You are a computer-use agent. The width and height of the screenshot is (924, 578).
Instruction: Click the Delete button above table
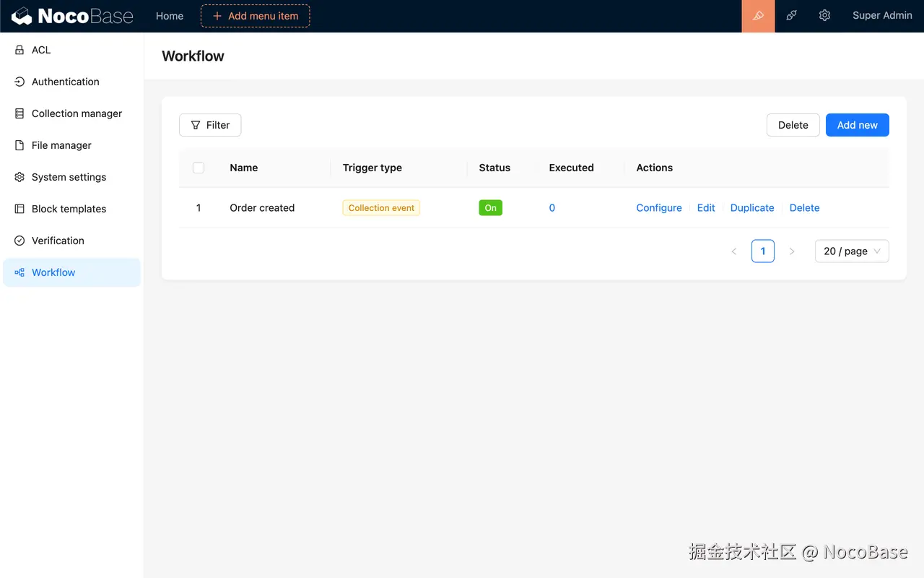pyautogui.click(x=793, y=125)
